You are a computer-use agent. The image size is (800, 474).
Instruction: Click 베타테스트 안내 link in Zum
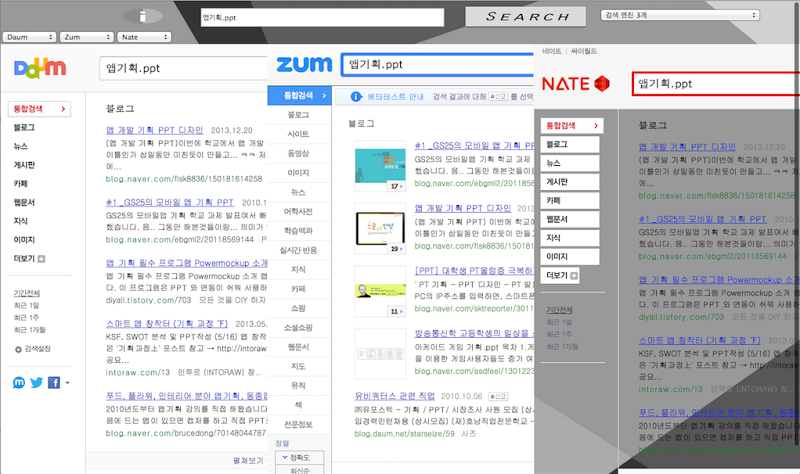395,96
